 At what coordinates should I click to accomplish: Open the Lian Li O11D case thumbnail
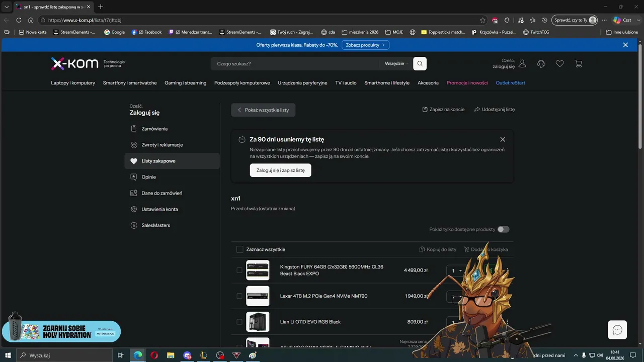(258, 322)
